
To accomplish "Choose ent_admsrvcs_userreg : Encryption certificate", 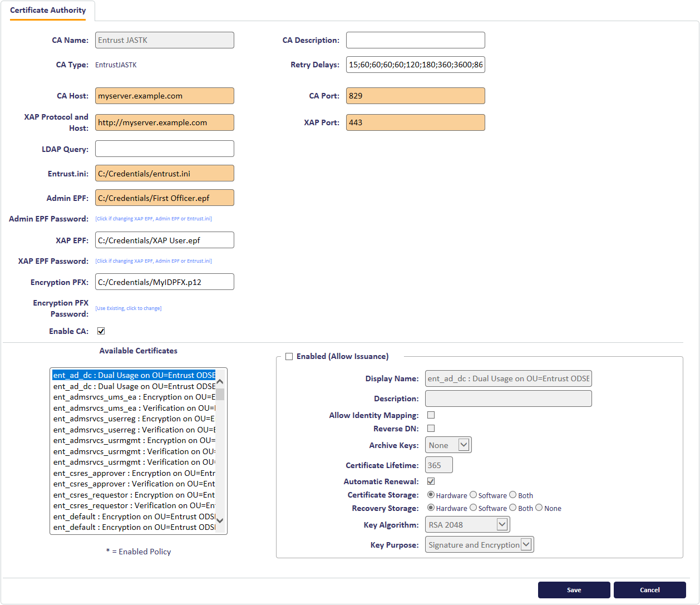I will point(134,419).
